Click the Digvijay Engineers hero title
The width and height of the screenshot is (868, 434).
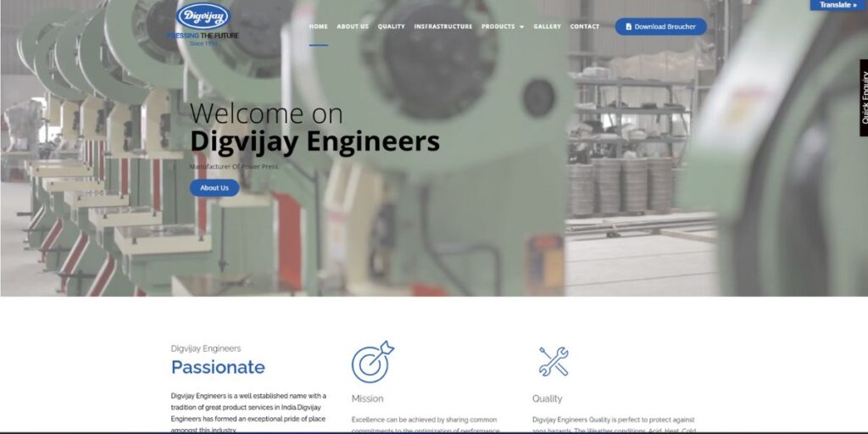tap(314, 142)
